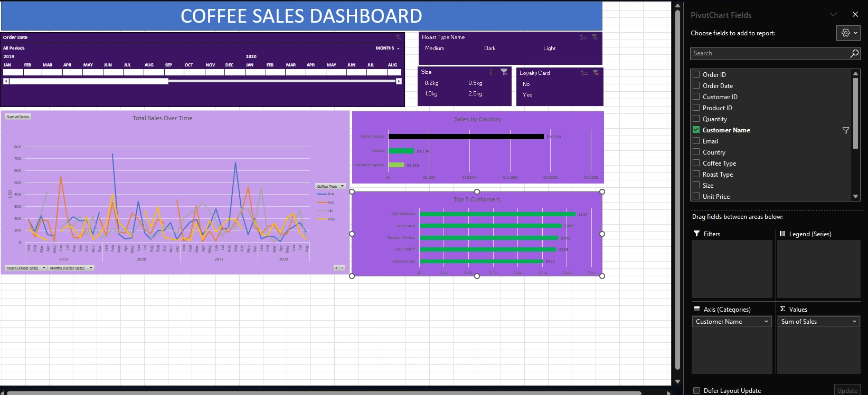
Task: Select MAY 2020 timeline segment
Action: coord(332,72)
